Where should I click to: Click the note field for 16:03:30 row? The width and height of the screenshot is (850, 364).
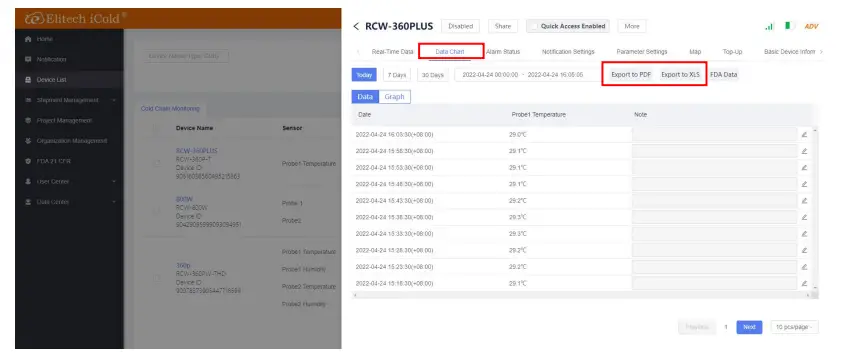coord(714,134)
